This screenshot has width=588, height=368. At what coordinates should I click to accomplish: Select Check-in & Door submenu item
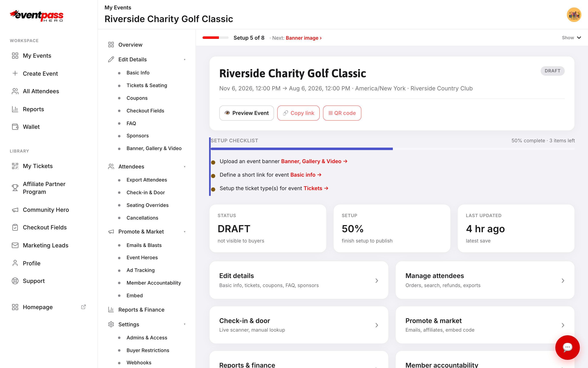pyautogui.click(x=146, y=193)
